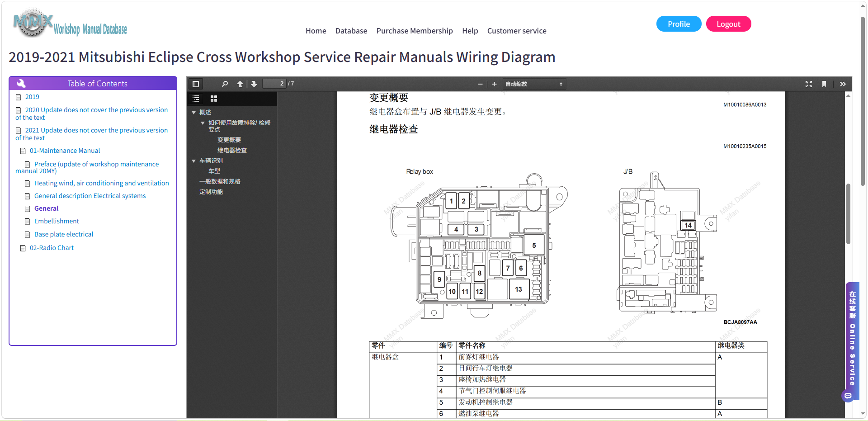Click the document icon beside General
This screenshot has height=421, width=868.
[x=28, y=209]
